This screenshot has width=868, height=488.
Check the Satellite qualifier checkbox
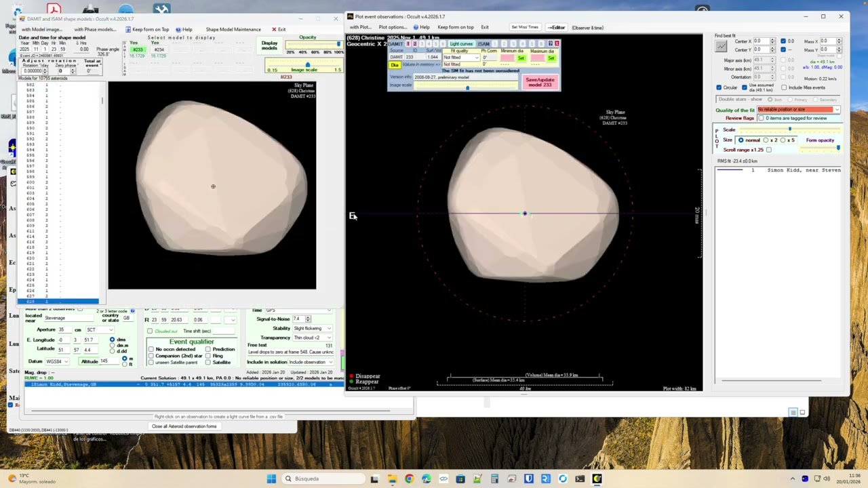pos(208,363)
